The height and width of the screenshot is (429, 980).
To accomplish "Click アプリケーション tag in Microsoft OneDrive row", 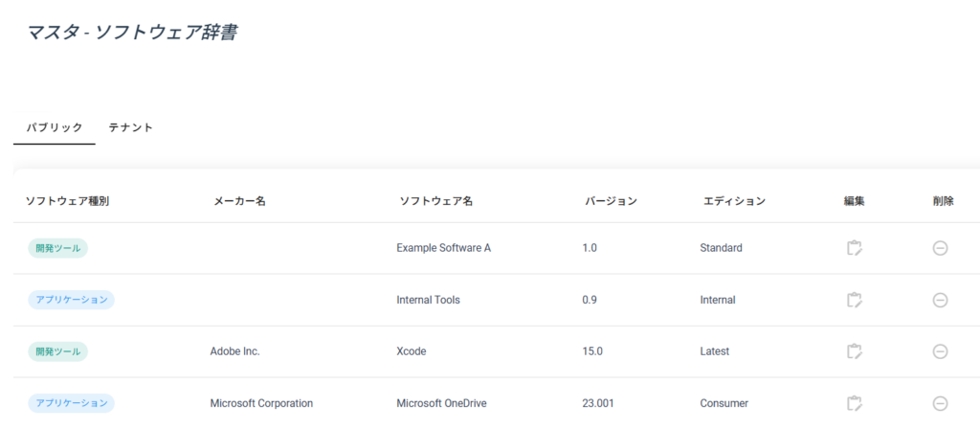I will pos(71,403).
